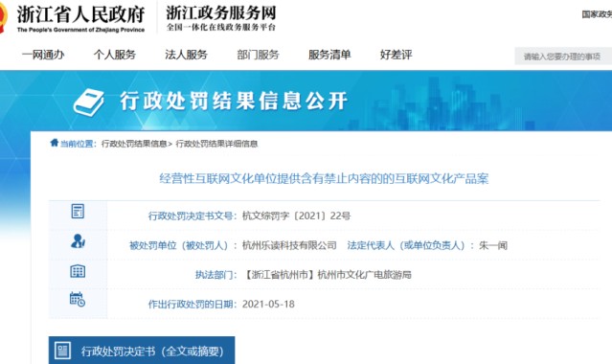Image resolution: width=612 pixels, height=364 pixels.
Task: Click The People's Government of Zhejiang Province text
Action: pyautogui.click(x=80, y=30)
